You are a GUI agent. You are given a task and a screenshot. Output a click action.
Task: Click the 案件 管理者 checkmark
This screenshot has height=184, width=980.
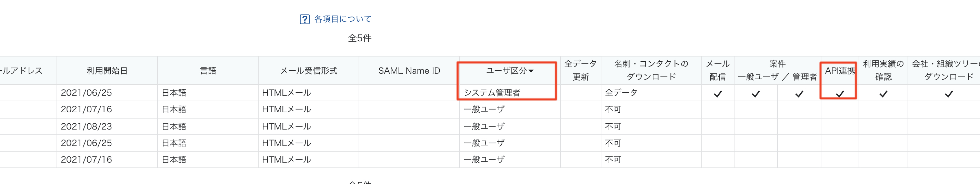[799, 93]
